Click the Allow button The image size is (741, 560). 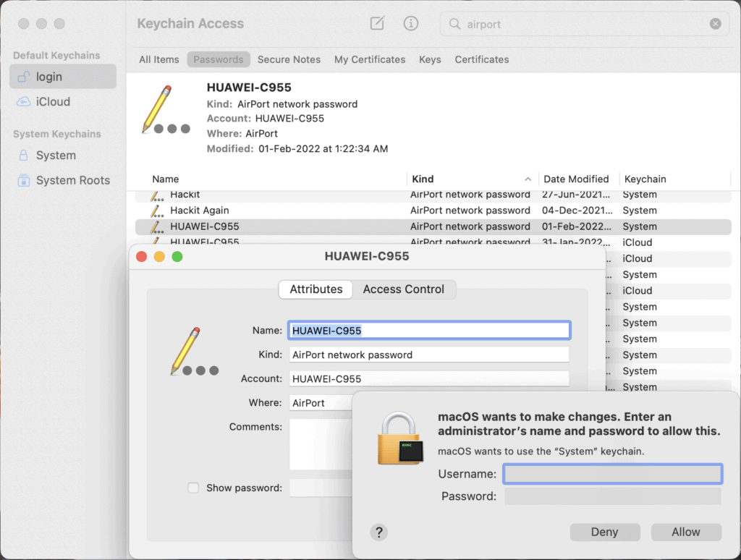click(x=686, y=532)
